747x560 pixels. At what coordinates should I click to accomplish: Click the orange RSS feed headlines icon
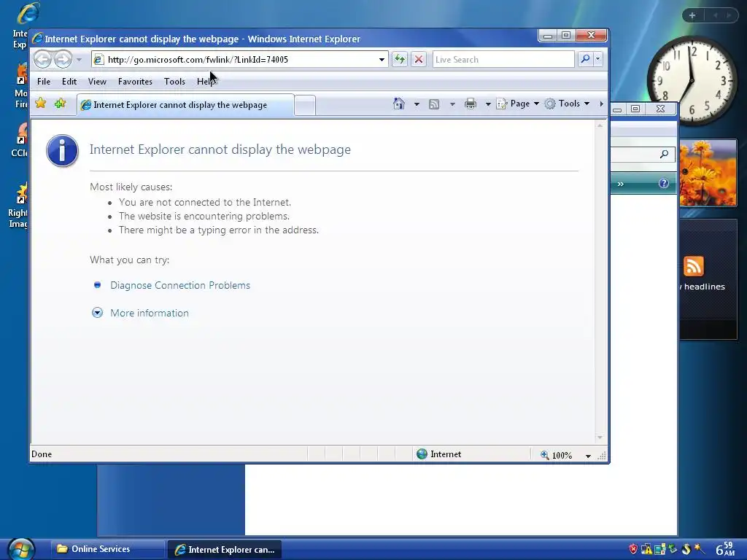click(693, 266)
